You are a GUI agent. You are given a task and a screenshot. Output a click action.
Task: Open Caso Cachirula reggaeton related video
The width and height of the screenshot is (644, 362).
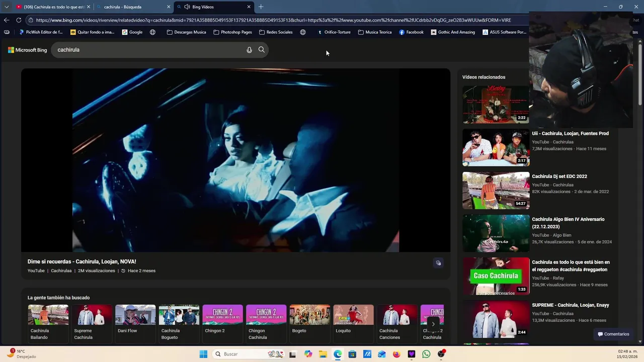coord(496,276)
